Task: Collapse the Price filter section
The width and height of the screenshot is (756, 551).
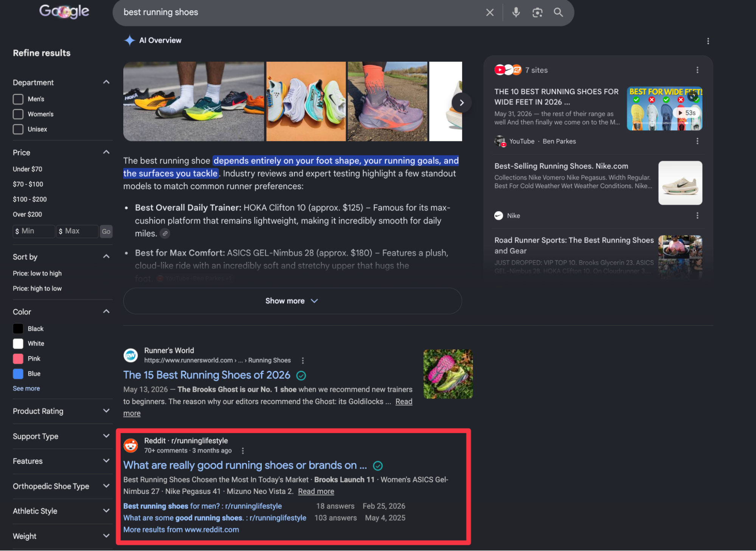Action: pos(106,152)
